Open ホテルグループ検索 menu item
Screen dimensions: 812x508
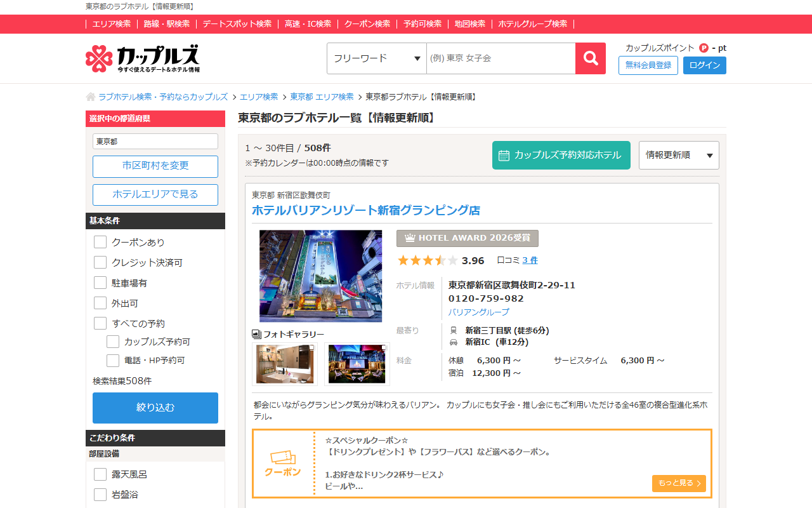533,24
